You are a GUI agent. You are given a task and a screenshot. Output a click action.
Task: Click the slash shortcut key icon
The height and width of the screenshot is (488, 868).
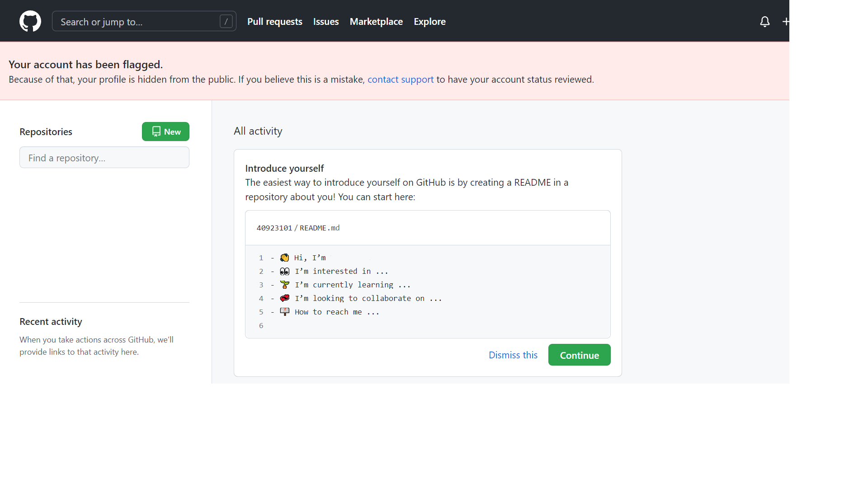tap(226, 21)
